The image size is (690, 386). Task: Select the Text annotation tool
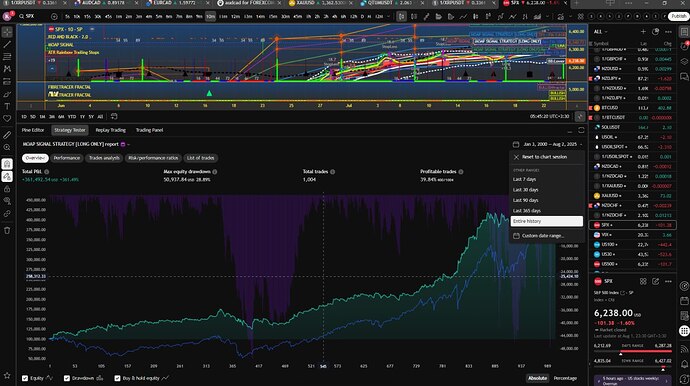7,107
